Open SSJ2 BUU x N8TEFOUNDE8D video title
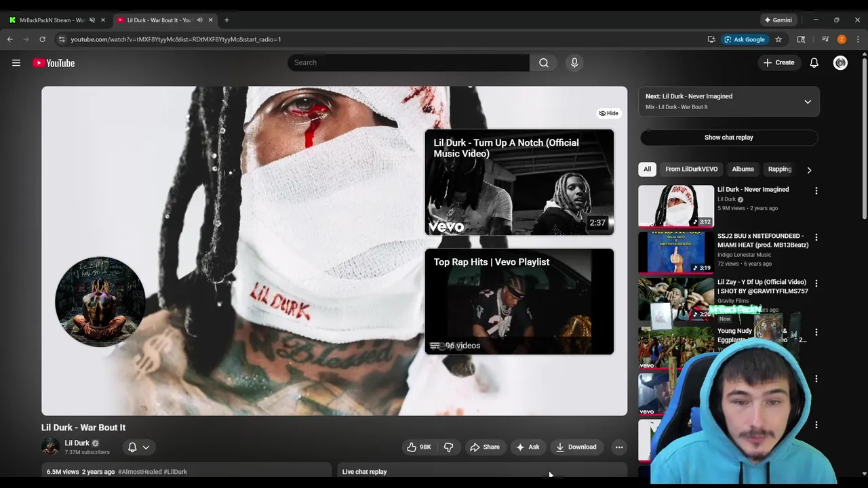 [x=763, y=241]
